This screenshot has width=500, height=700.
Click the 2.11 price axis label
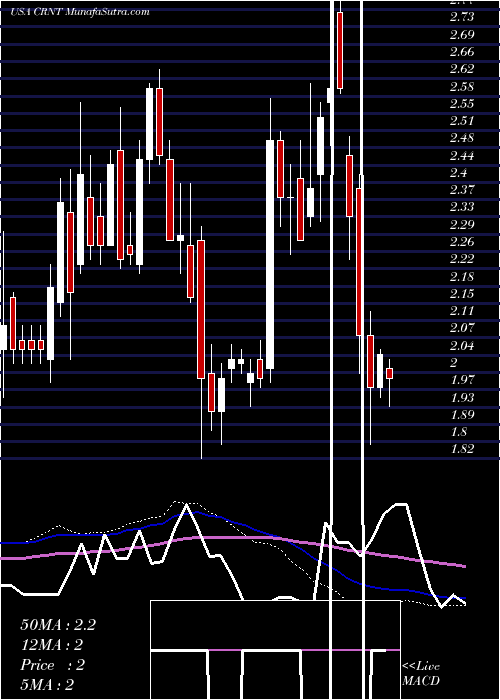click(462, 311)
